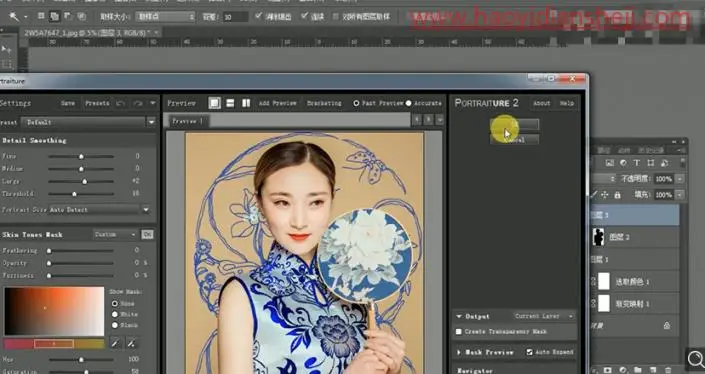Screen dimensions: 705x374
Task: Expand the Mask Preview section
Action: coord(459,352)
